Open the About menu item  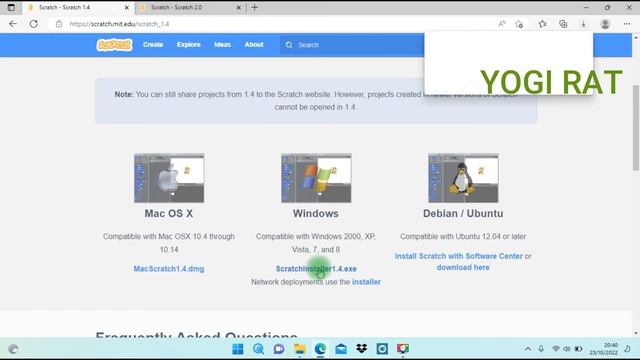coord(254,44)
